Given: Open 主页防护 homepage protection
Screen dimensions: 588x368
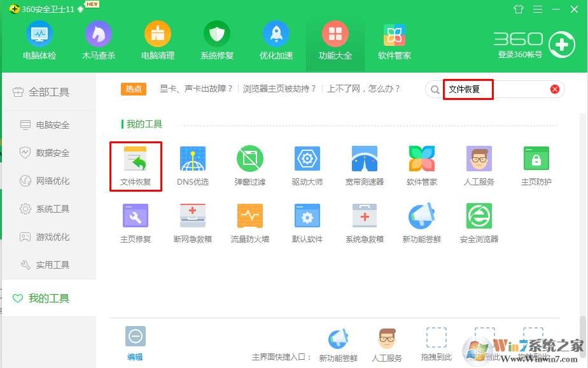Looking at the screenshot, I should tap(536, 166).
